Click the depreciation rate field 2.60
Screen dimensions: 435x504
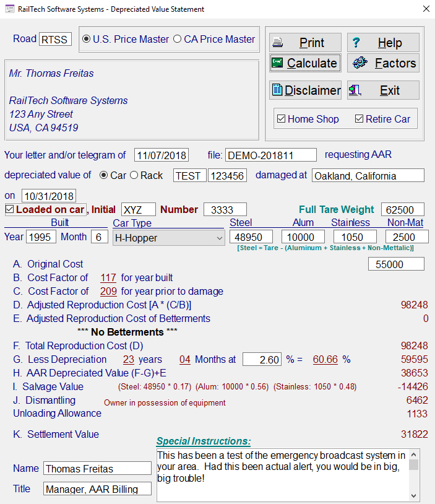coord(262,359)
